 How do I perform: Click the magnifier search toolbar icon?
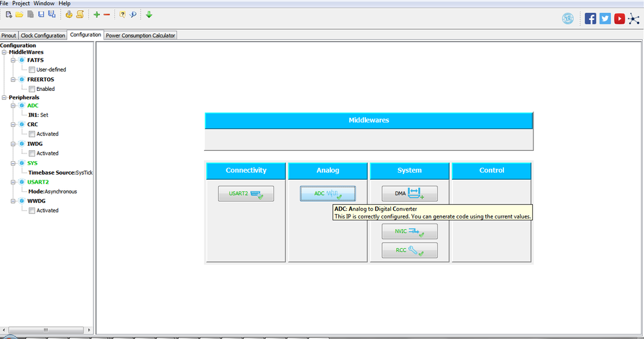133,15
